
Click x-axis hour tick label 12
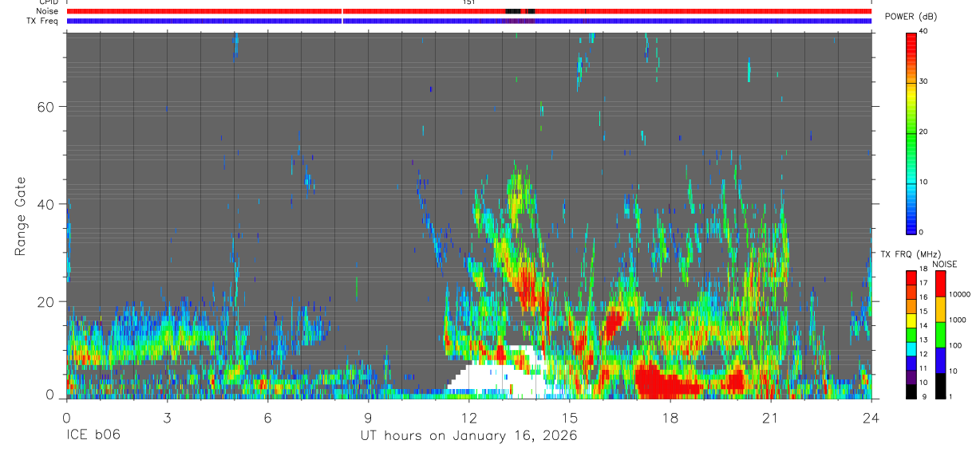[469, 418]
